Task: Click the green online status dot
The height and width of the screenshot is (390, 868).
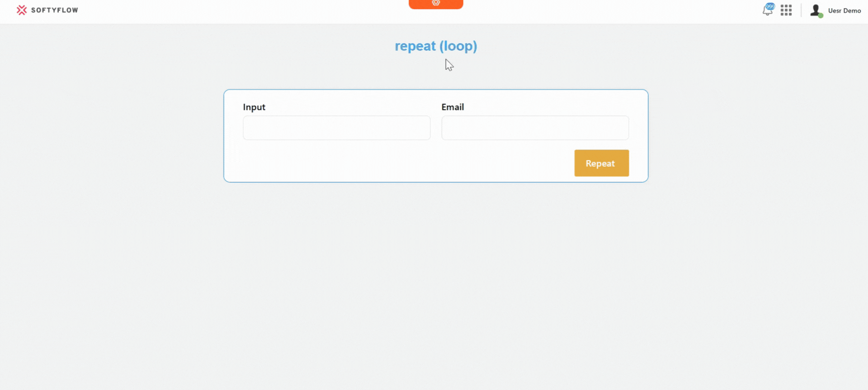Action: [x=821, y=15]
